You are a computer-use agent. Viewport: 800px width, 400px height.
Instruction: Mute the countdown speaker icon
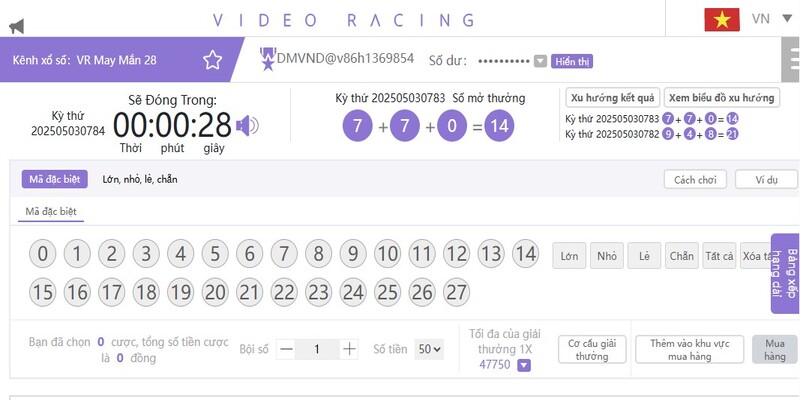[x=247, y=125]
